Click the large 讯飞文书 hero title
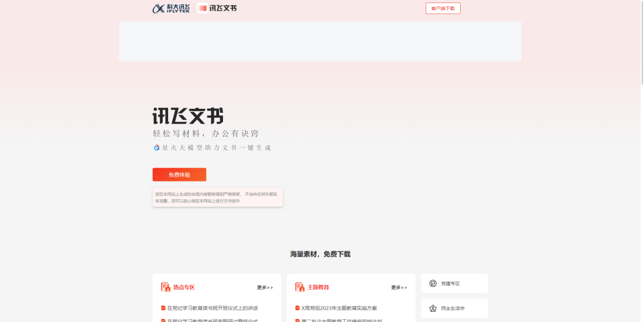644x322 pixels. point(188,116)
